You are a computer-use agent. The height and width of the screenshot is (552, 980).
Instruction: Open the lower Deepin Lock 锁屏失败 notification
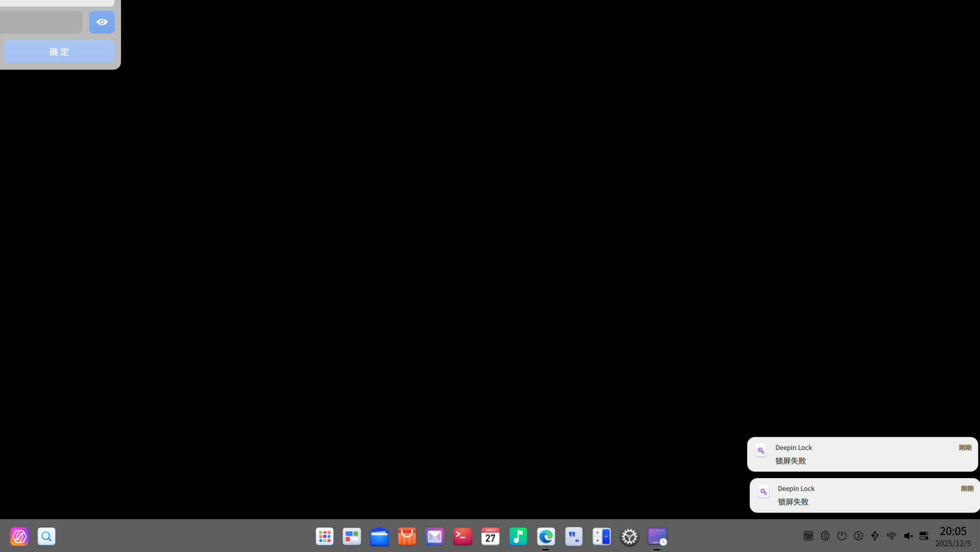pos(865,495)
